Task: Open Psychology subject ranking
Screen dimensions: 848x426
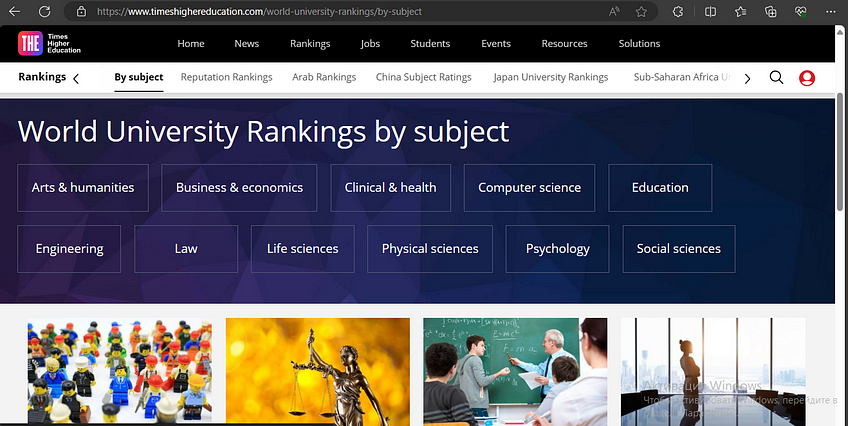Action: coord(558,249)
